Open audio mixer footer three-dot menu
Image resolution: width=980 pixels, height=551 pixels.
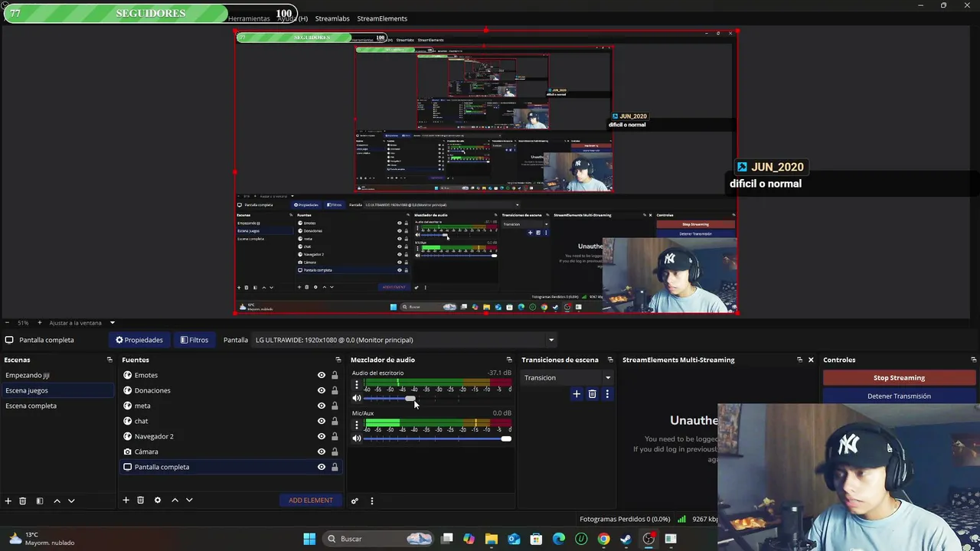pyautogui.click(x=372, y=501)
